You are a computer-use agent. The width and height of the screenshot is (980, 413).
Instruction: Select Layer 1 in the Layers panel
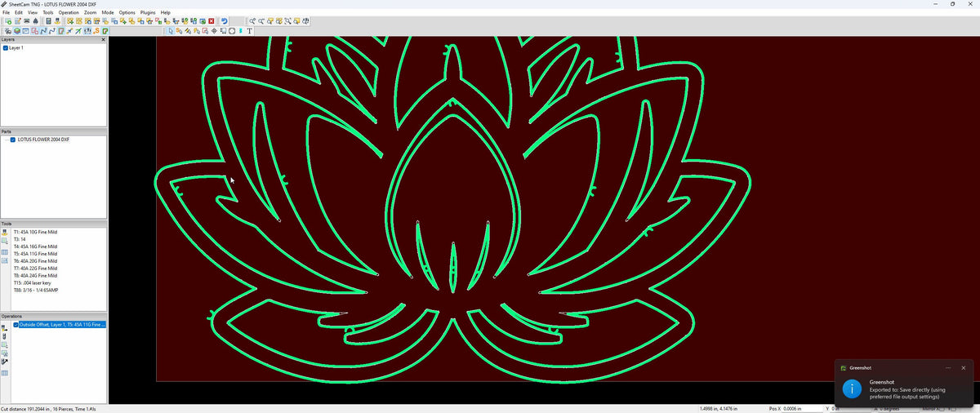coord(16,48)
